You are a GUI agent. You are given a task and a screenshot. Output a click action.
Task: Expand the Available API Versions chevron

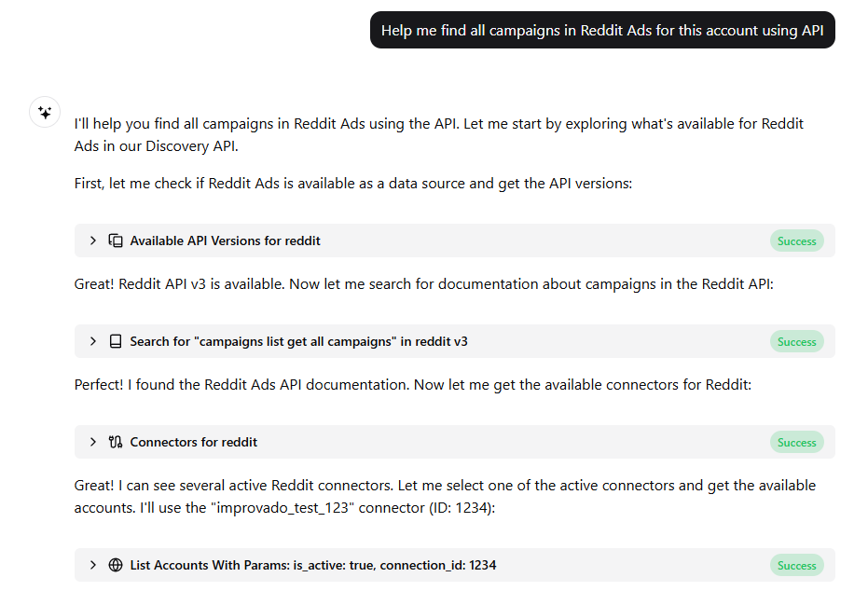[x=93, y=241]
